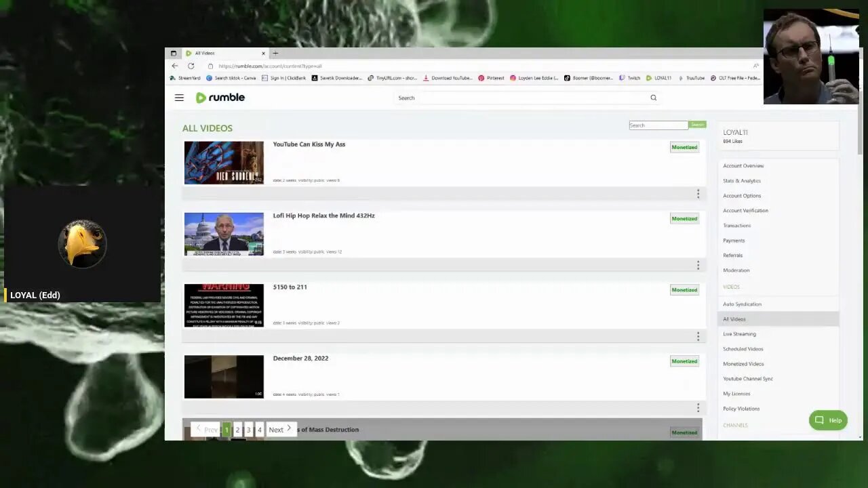Image resolution: width=868 pixels, height=488 pixels.
Task: Open Search tiktok - Canva bookmark
Action: pyautogui.click(x=231, y=78)
